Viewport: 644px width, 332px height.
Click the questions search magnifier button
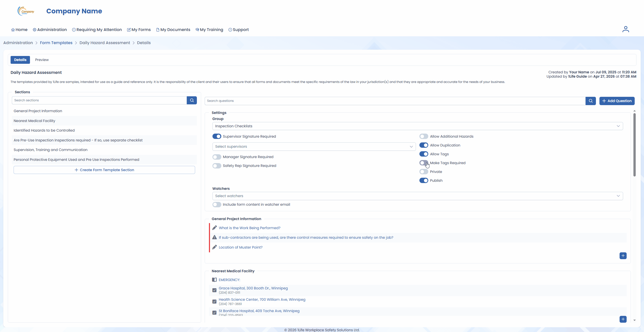[x=591, y=101]
